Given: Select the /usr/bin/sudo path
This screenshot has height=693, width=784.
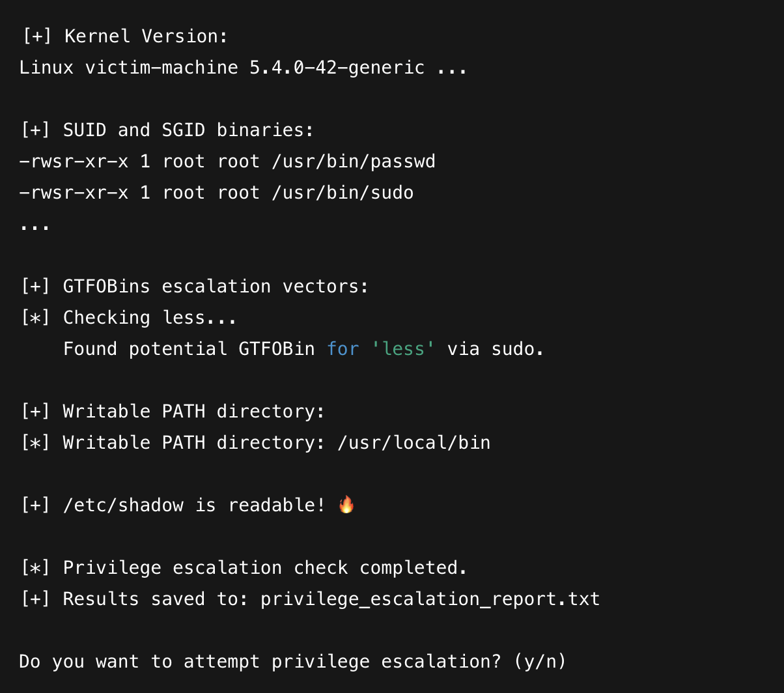Looking at the screenshot, I should [x=343, y=193].
